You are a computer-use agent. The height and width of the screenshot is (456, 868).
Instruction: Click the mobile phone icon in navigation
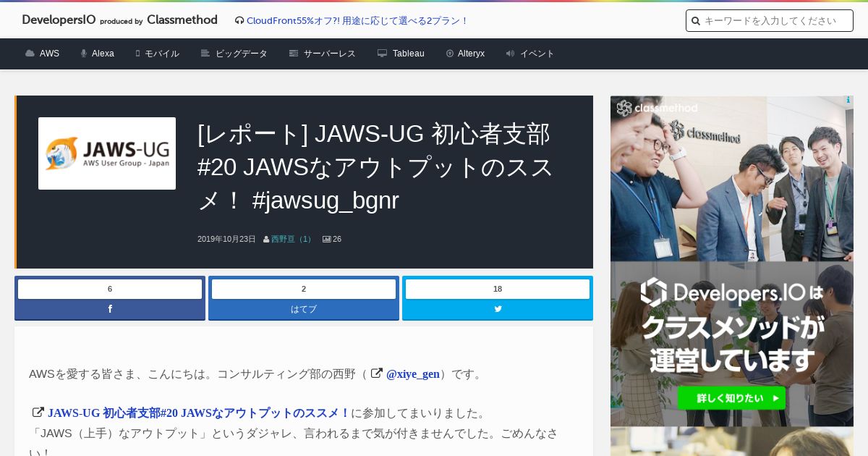[x=137, y=54]
